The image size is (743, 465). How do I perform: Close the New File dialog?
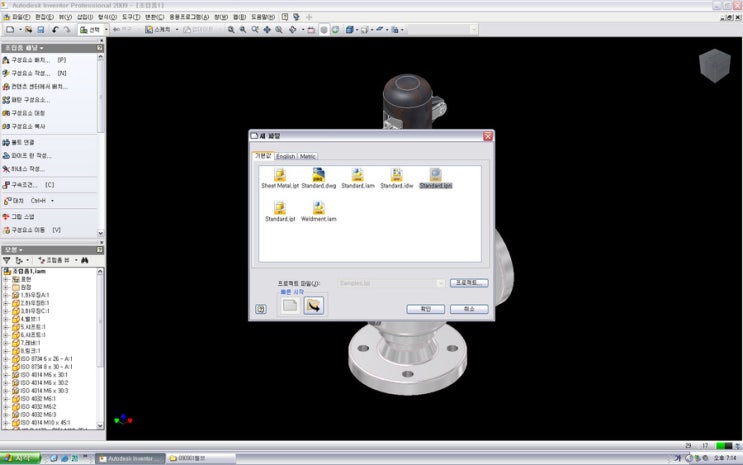[x=488, y=136]
